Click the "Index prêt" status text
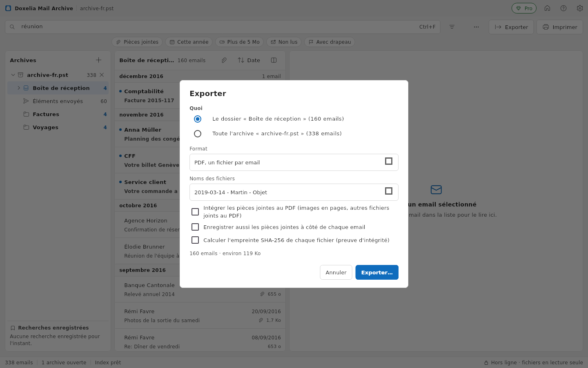The image size is (588, 368). tap(108, 363)
